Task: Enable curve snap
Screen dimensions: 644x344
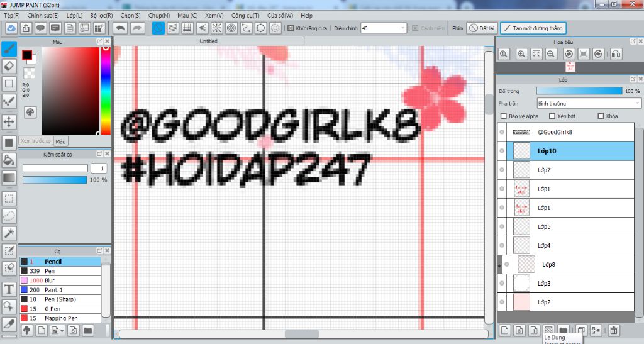Action: tap(246, 28)
